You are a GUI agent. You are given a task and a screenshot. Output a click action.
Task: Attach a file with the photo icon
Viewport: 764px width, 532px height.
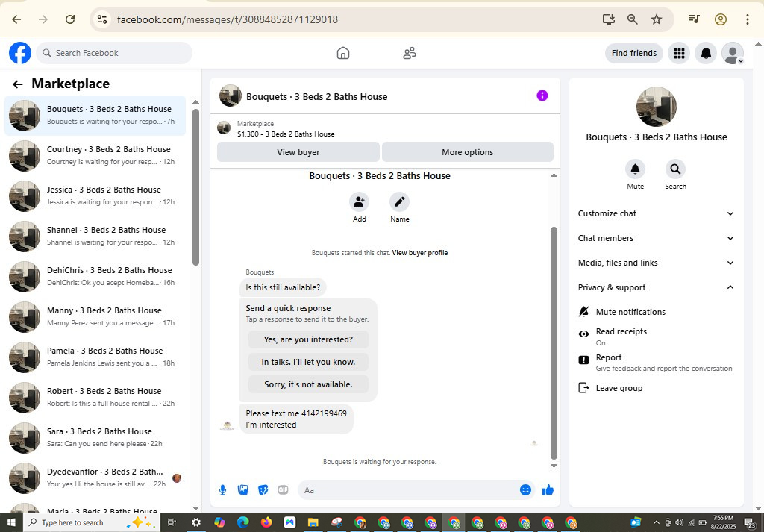242,490
